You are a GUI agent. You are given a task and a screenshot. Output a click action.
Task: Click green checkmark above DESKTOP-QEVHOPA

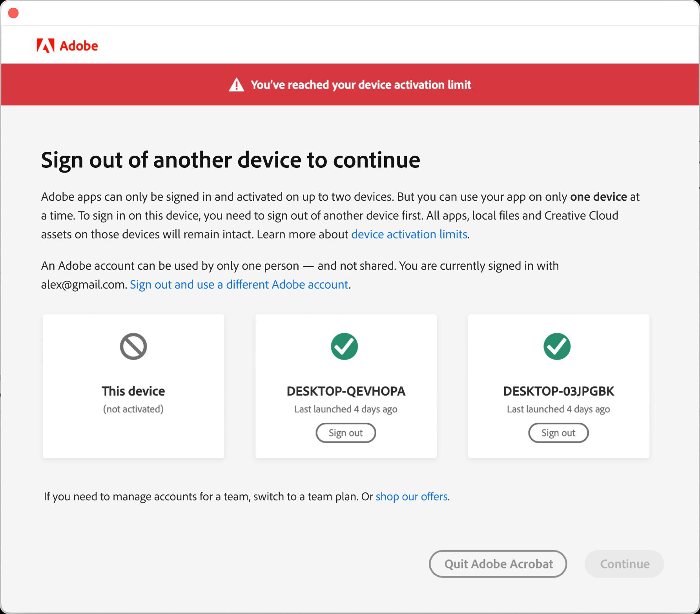pyautogui.click(x=345, y=346)
